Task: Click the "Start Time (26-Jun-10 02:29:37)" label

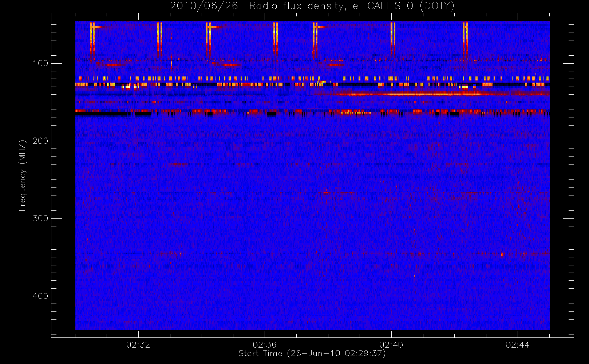Action: (x=312, y=353)
